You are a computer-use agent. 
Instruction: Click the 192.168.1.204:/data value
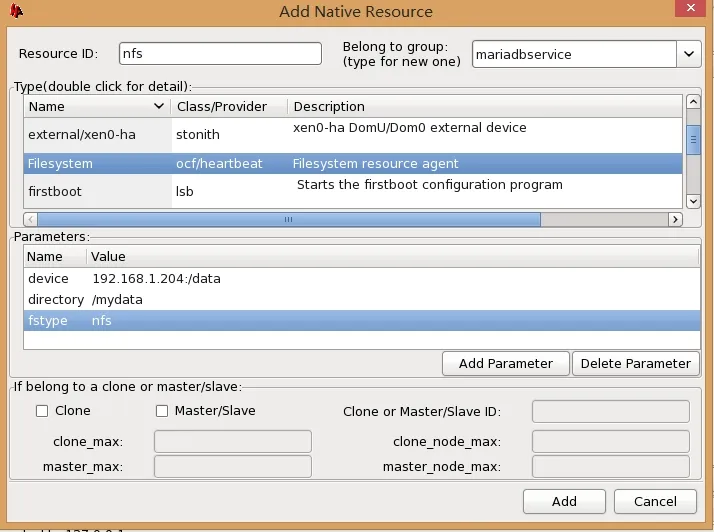(157, 279)
